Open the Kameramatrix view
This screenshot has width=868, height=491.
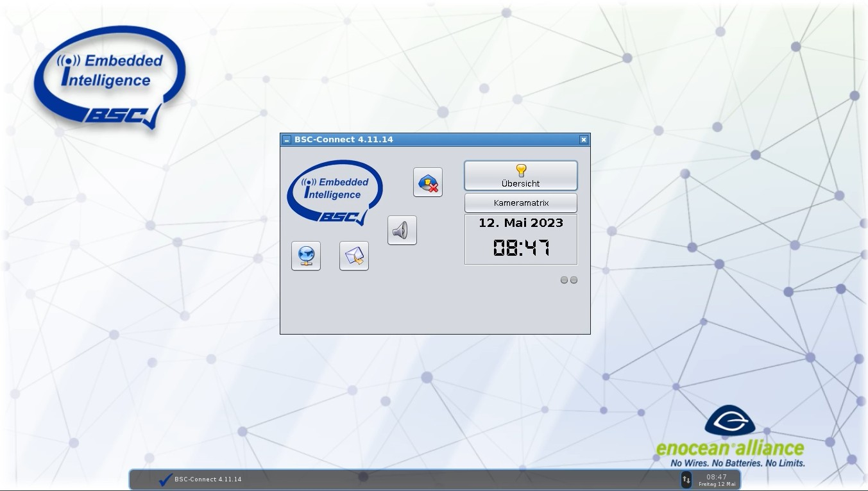(520, 203)
